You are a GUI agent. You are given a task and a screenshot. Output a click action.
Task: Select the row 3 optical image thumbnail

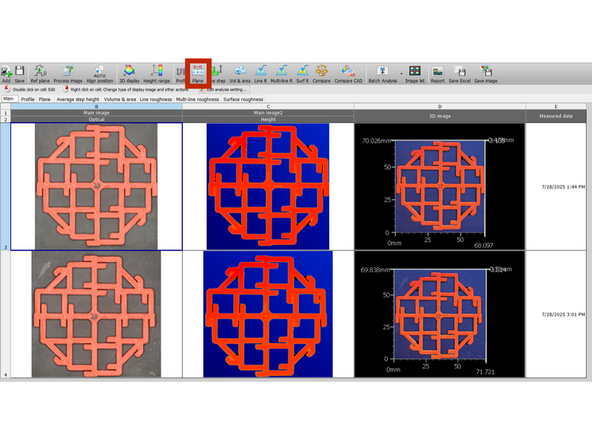point(96,187)
